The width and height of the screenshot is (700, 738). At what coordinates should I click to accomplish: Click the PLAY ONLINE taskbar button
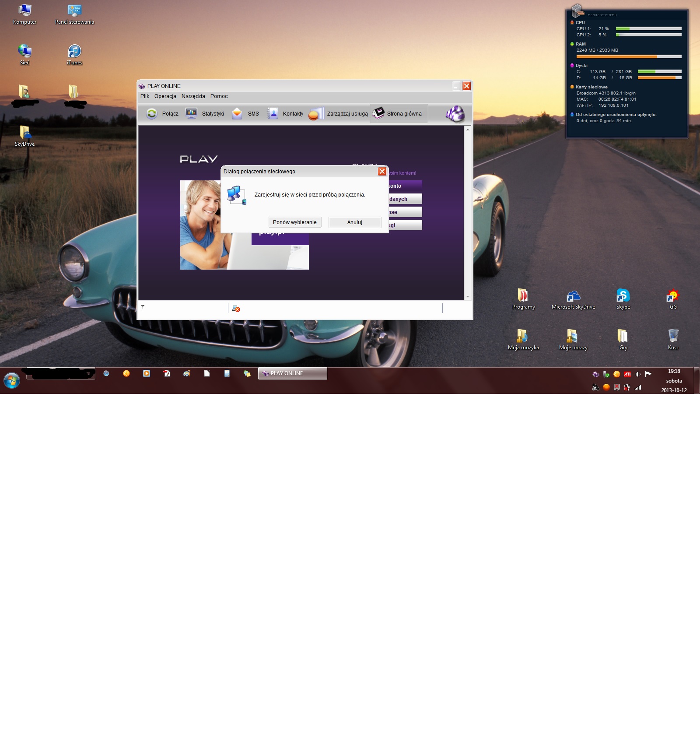(292, 373)
